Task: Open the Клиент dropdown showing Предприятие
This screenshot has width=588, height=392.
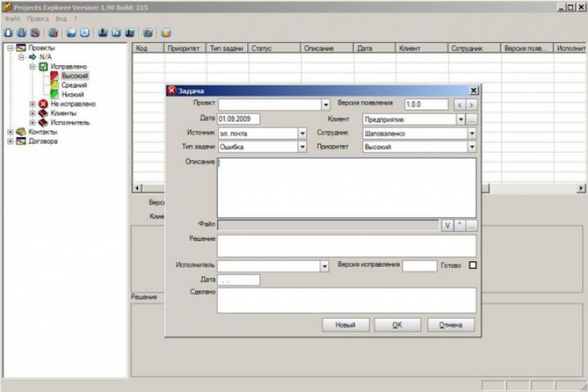Action: [461, 119]
